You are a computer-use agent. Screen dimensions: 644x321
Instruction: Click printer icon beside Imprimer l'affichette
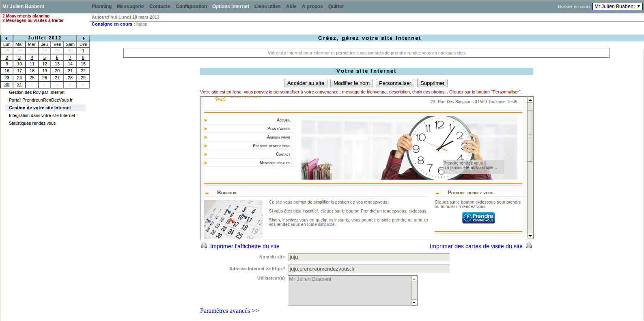coord(204,246)
